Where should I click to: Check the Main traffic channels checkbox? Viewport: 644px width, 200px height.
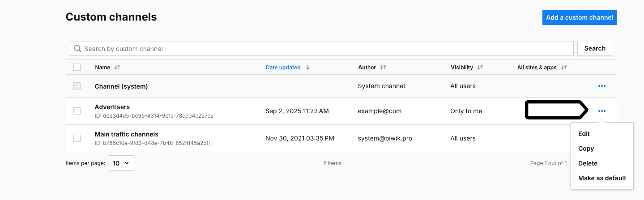[x=77, y=138]
